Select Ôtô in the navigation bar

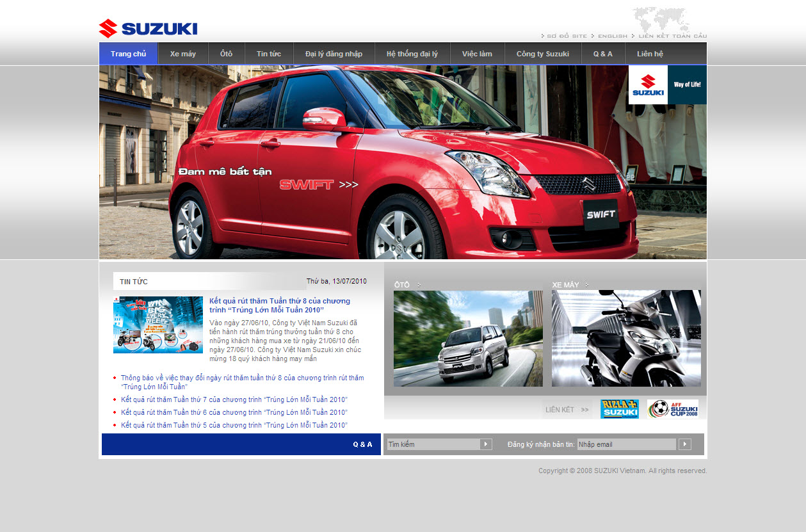pos(227,54)
